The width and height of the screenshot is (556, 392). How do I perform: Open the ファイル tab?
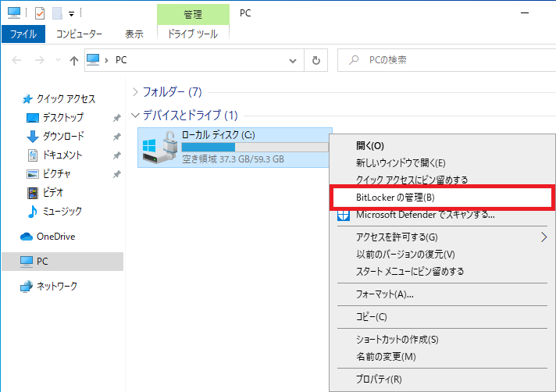pyautogui.click(x=23, y=34)
